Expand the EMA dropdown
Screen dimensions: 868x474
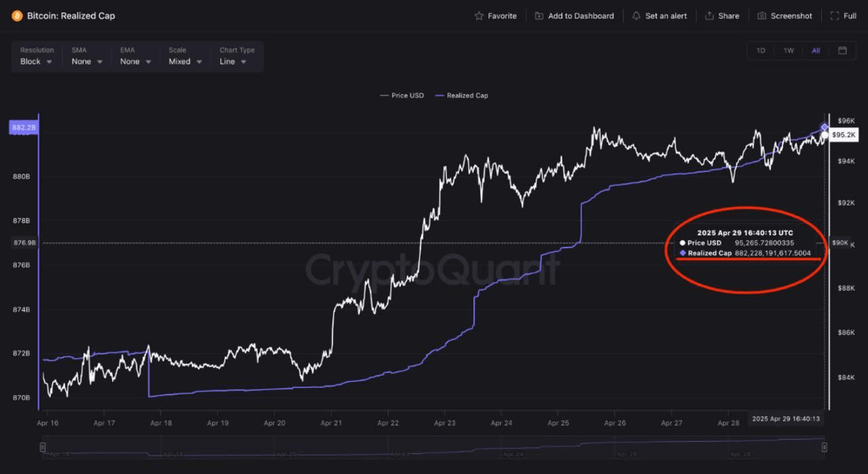pos(136,61)
